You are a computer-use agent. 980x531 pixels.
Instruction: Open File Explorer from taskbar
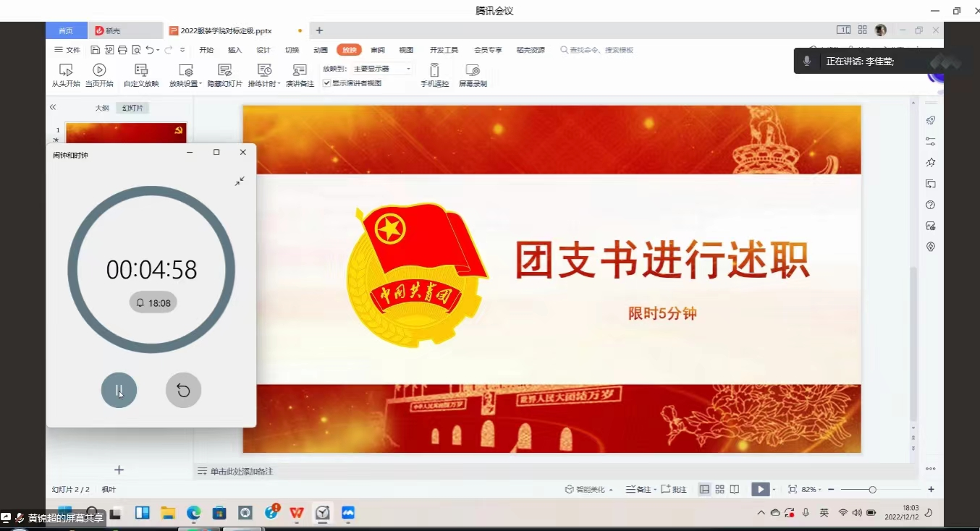click(x=168, y=513)
